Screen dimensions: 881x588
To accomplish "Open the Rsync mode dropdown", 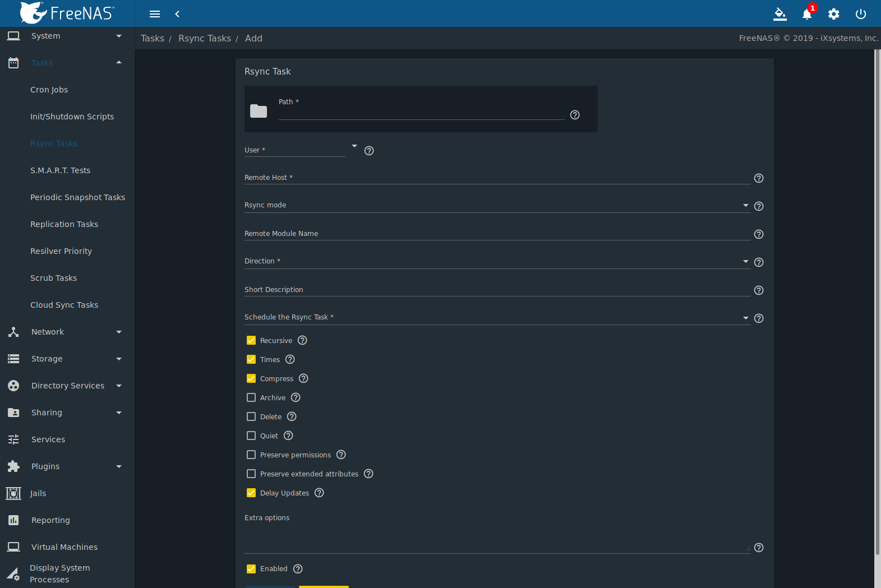I will 497,205.
